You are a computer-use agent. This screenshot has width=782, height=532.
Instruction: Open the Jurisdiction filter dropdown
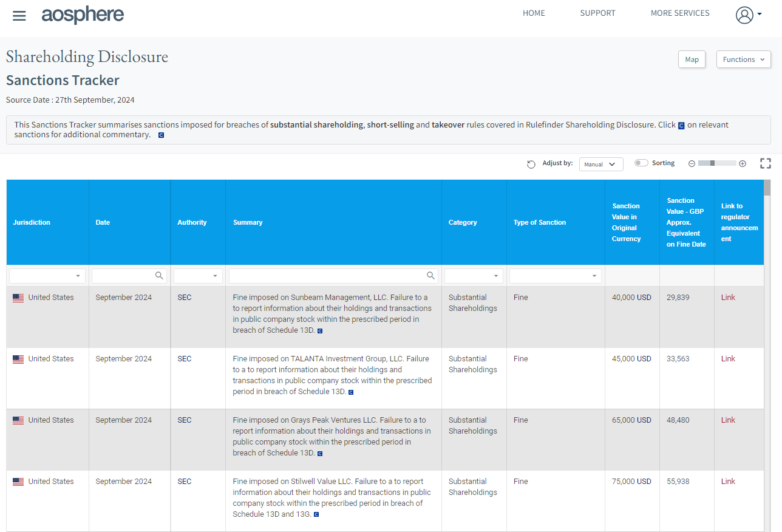point(47,276)
